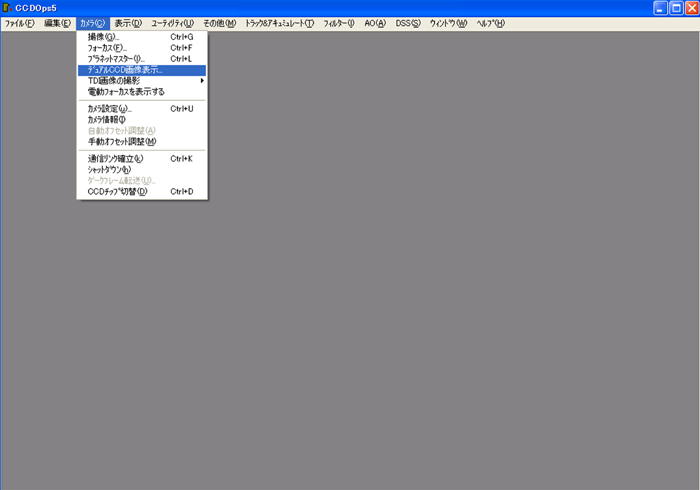Image resolution: width=700 pixels, height=490 pixels.
Task: Open the ファイル (File) menu
Action: [x=19, y=23]
